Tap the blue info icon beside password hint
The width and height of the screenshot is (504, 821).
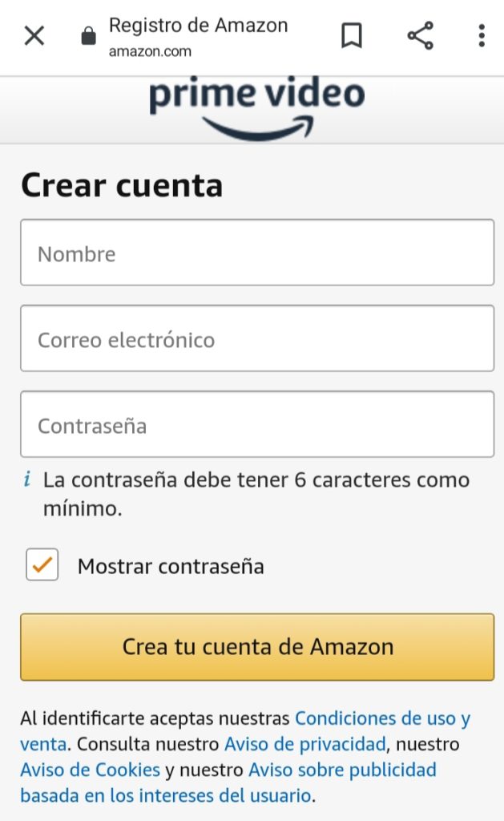27,480
